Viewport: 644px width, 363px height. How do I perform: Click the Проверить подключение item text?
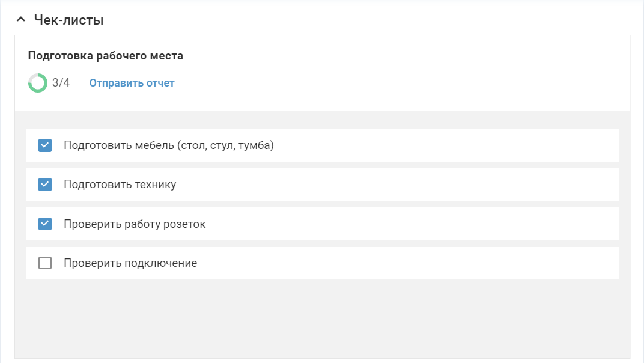130,263
